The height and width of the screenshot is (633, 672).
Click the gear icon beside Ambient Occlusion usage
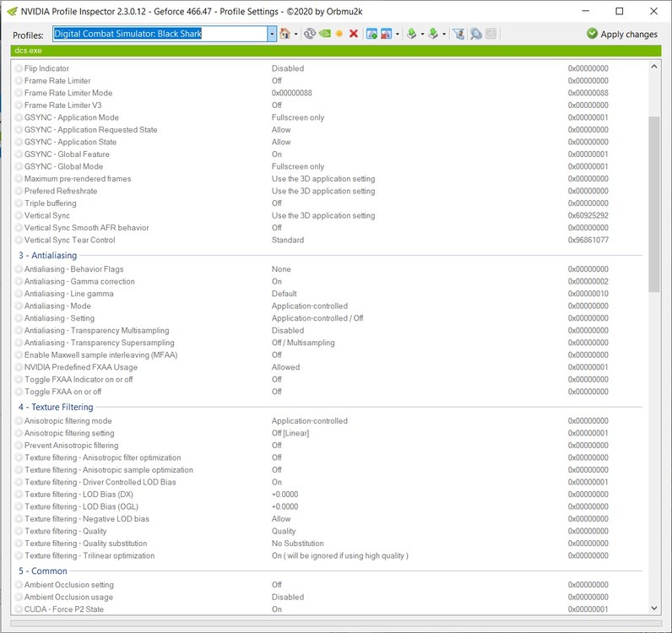click(x=19, y=597)
